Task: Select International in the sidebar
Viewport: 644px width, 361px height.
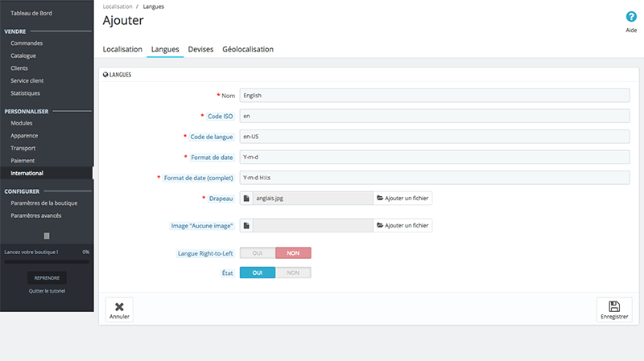Action: tap(47, 173)
